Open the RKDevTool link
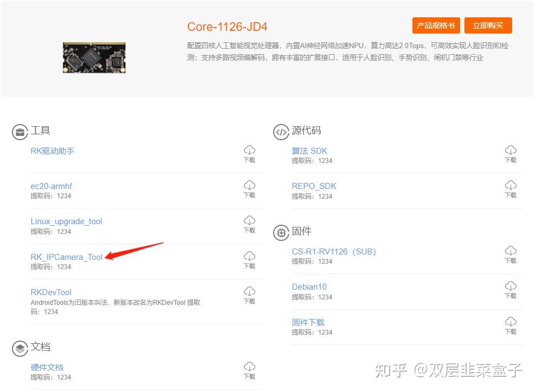Screen dimensions: 536x392 tap(51, 292)
